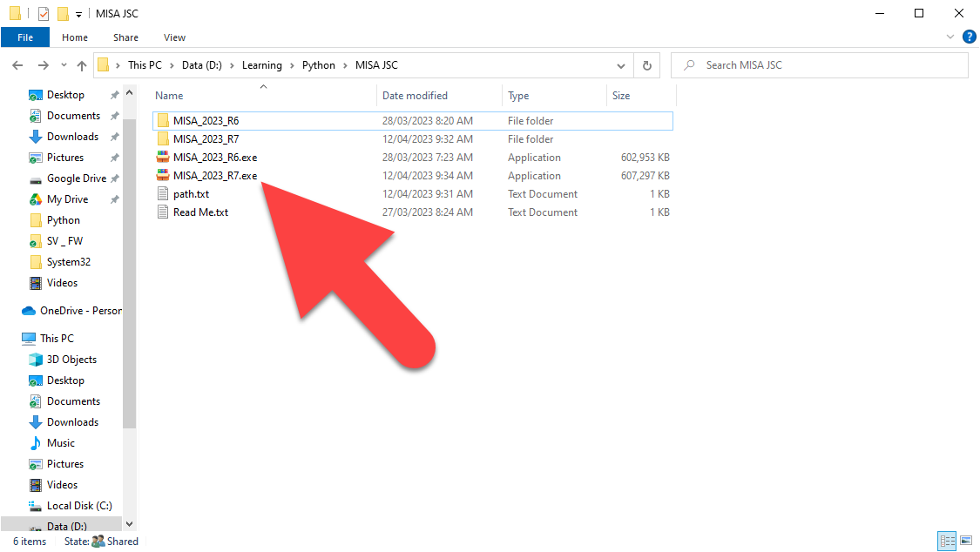980x552 pixels.
Task: Open the File menu
Action: (25, 37)
